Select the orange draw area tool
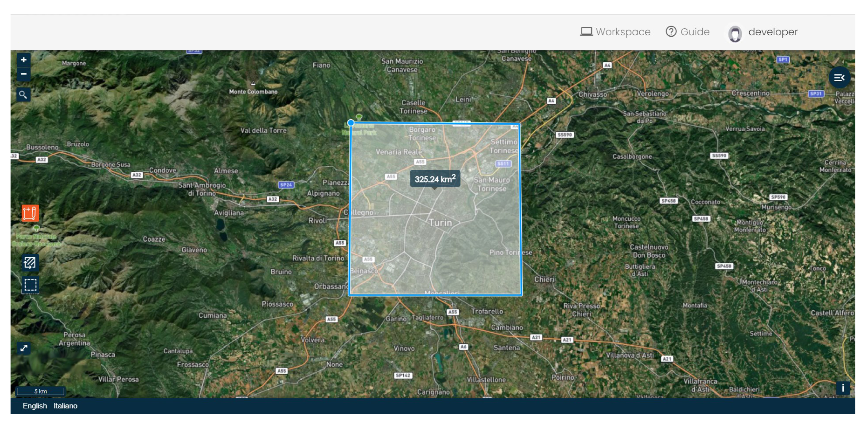This screenshot has width=868, height=426. tap(30, 213)
